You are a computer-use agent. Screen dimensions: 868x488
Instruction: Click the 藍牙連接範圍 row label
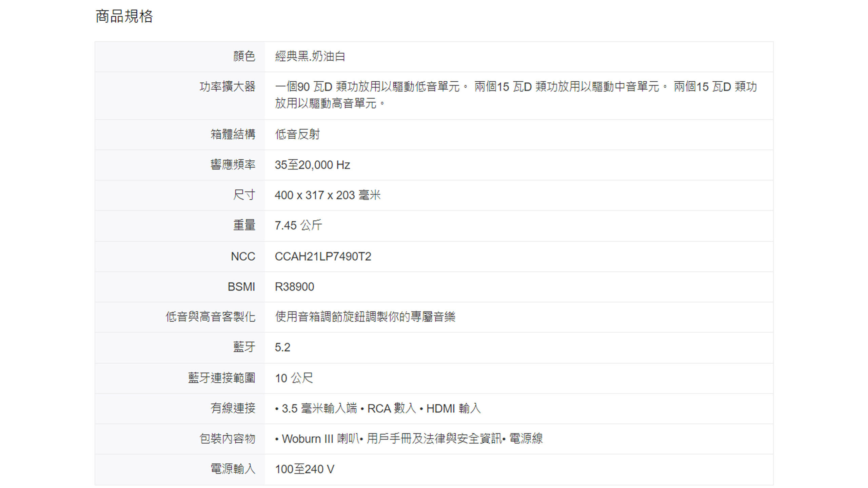(221, 378)
